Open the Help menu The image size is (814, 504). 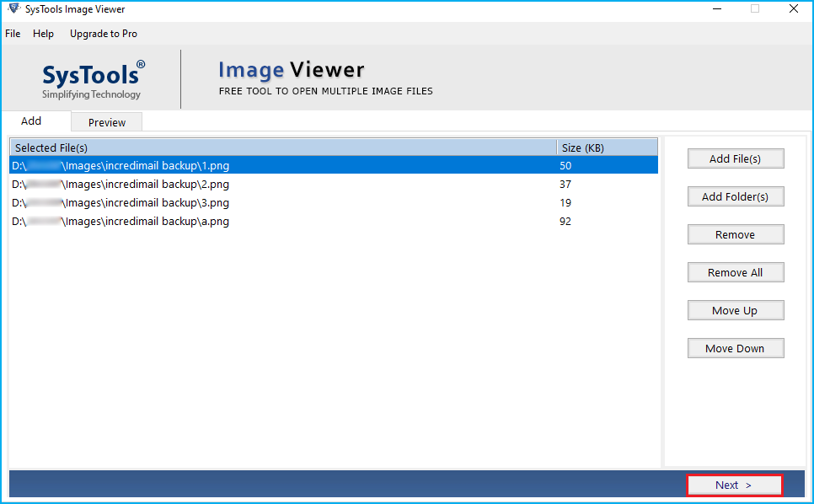coord(43,34)
